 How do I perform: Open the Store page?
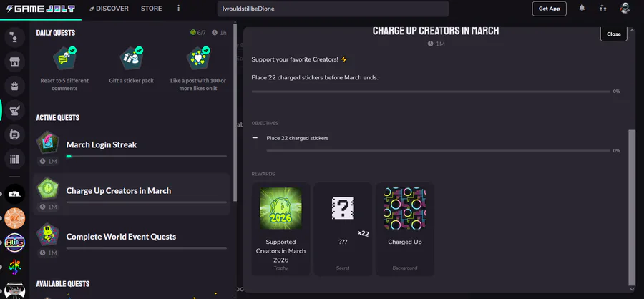(x=151, y=9)
